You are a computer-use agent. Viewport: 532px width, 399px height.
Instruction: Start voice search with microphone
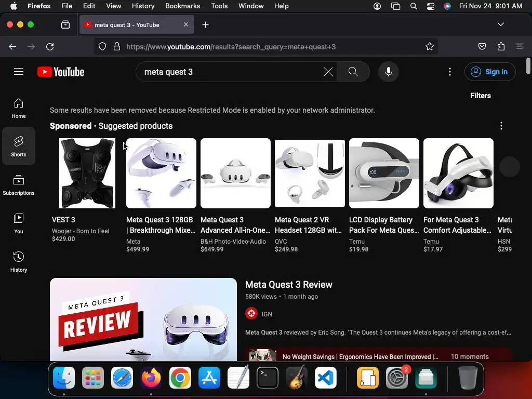pos(389,72)
